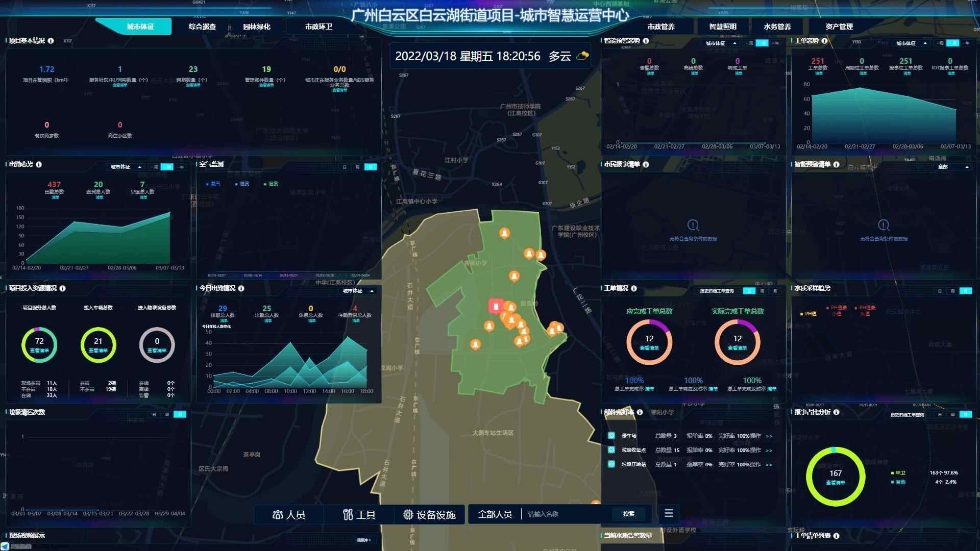Set 空气监测 range to 日
This screenshot has width=980, height=551.
pyautogui.click(x=345, y=167)
